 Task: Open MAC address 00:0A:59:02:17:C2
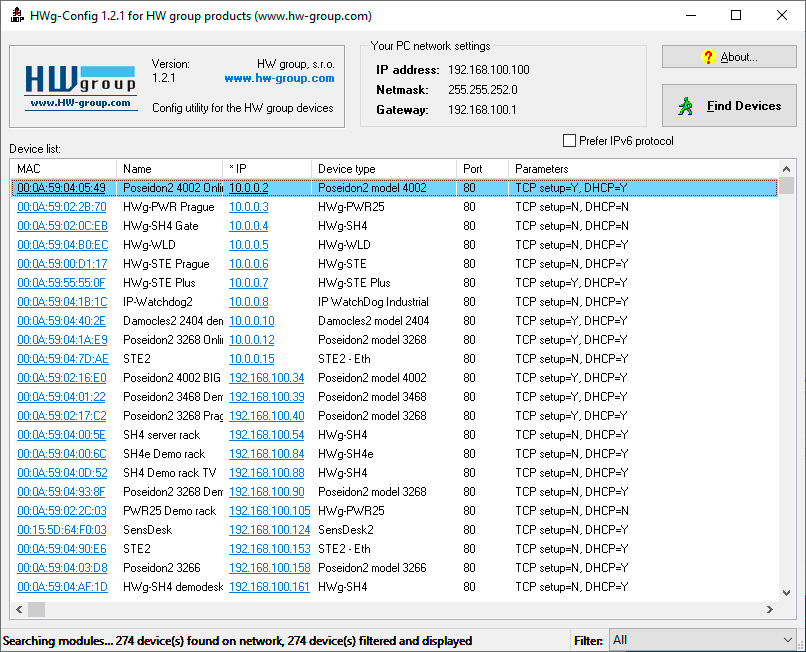click(62, 416)
